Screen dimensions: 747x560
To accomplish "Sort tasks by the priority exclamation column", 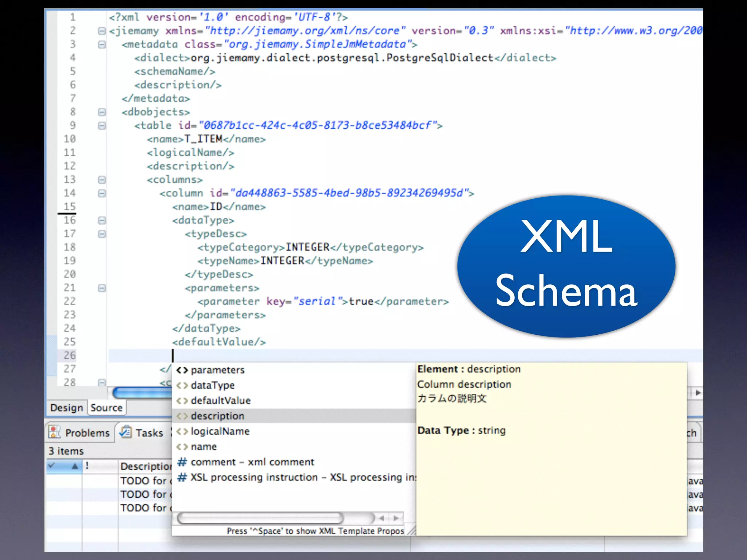I will click(x=100, y=466).
